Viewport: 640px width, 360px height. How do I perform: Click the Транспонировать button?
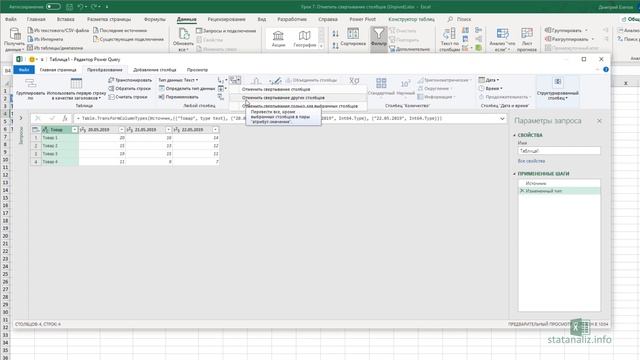click(x=130, y=80)
